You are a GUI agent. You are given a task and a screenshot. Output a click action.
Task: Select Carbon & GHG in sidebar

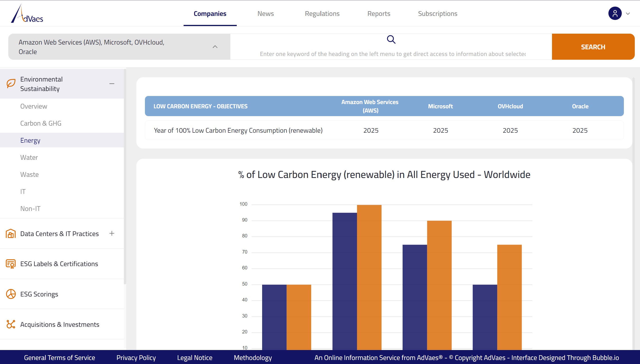point(41,123)
